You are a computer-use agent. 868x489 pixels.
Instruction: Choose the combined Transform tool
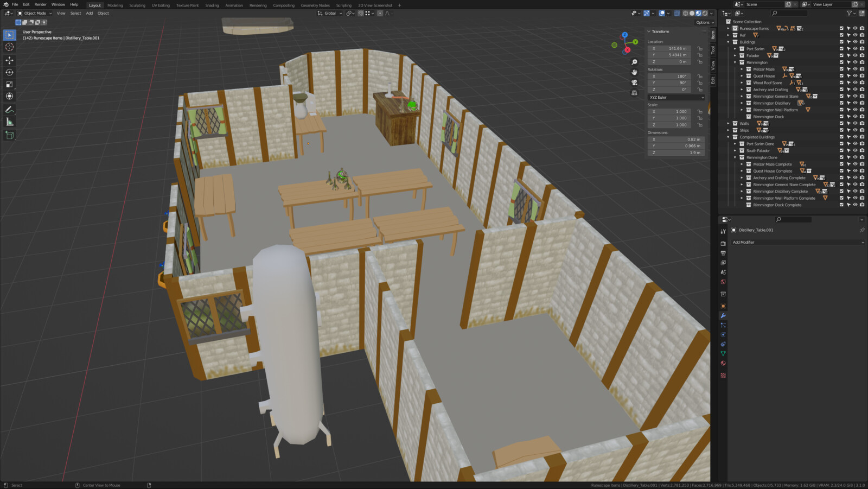tap(9, 96)
